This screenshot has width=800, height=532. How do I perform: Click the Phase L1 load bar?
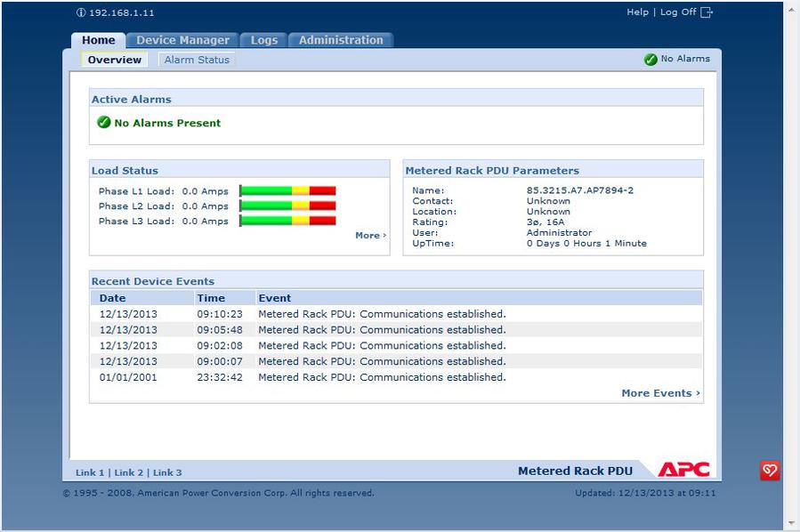(x=287, y=190)
